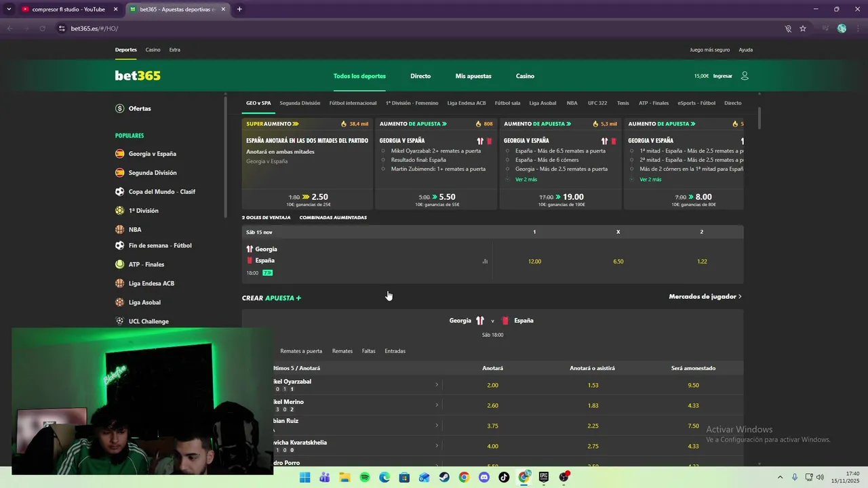Switch to the Entradas stats tab
The width and height of the screenshot is (868, 488).
click(395, 351)
